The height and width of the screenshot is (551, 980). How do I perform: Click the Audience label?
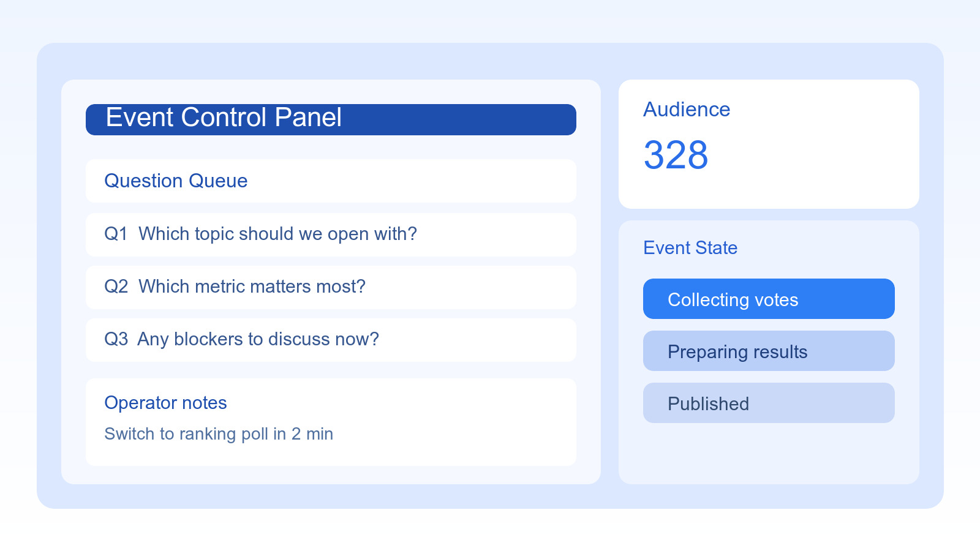[687, 110]
